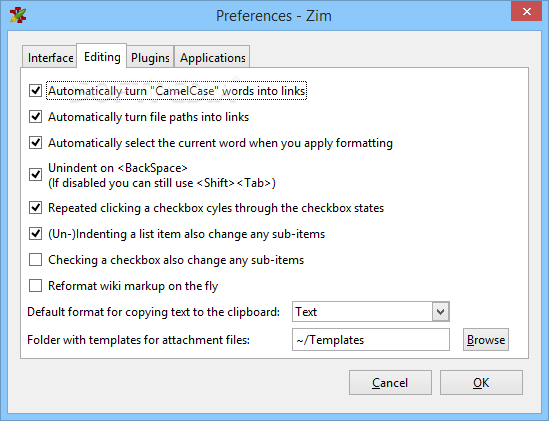This screenshot has height=421, width=549.
Task: Enable checking a checkbox changes sub-items
Action: pos(35,260)
